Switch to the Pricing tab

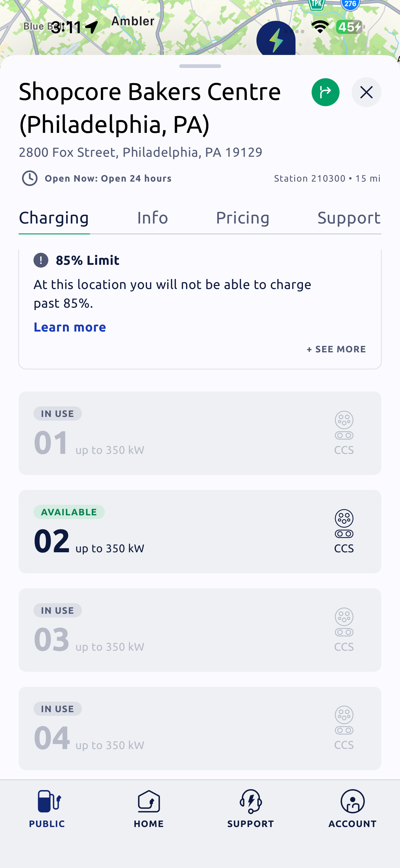point(242,218)
